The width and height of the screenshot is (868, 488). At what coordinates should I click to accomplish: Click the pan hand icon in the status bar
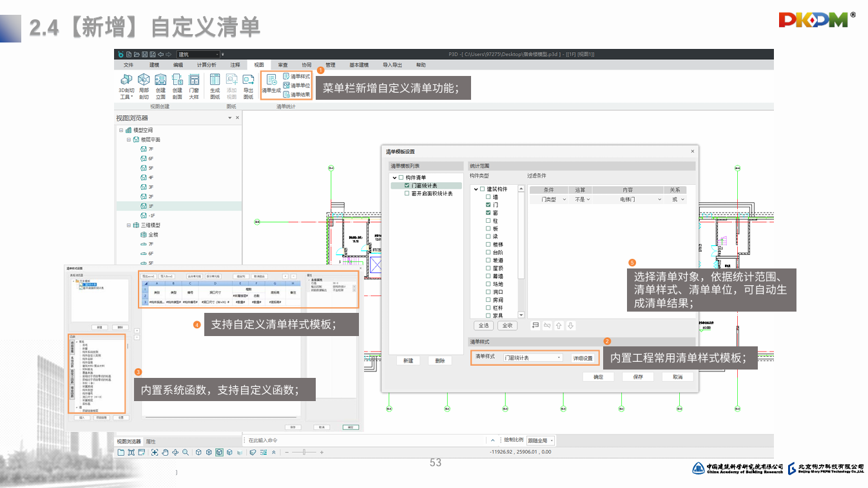click(x=165, y=453)
